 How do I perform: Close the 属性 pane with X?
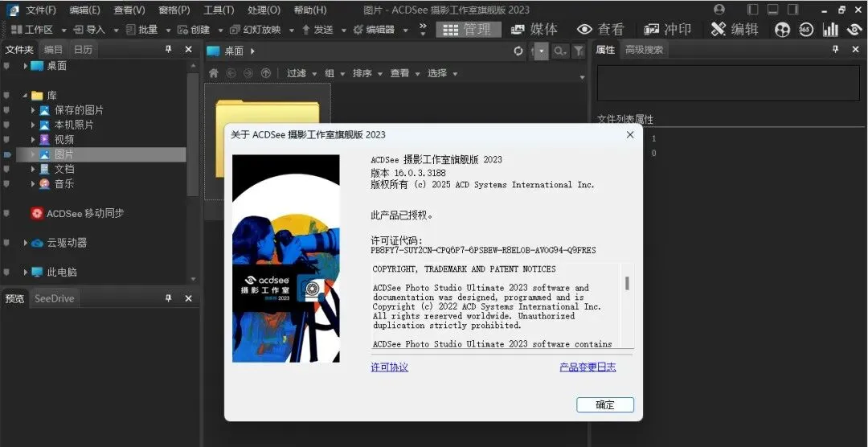(855, 49)
